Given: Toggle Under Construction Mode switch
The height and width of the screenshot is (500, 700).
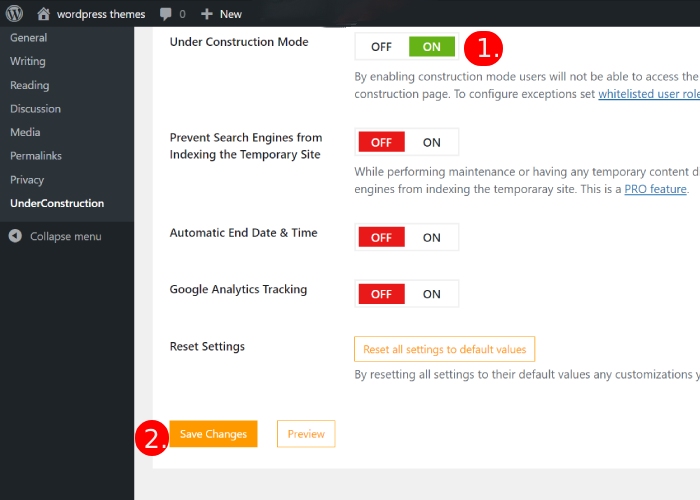Looking at the screenshot, I should (x=406, y=47).
